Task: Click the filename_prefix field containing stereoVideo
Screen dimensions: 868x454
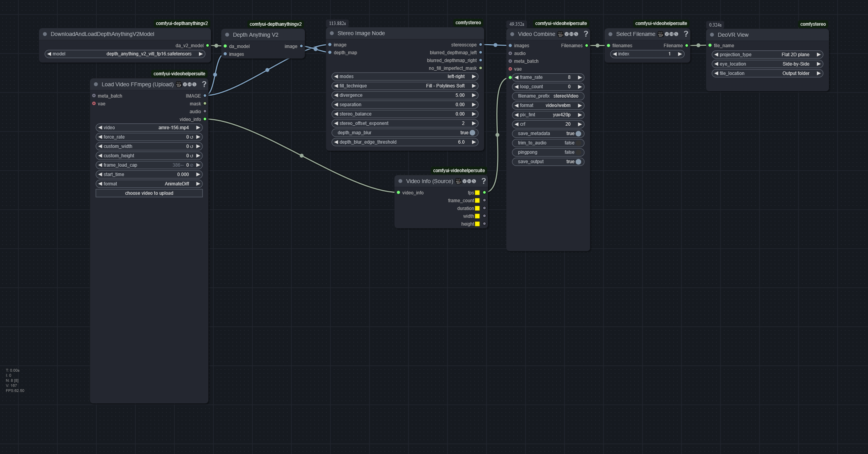Action: [548, 96]
